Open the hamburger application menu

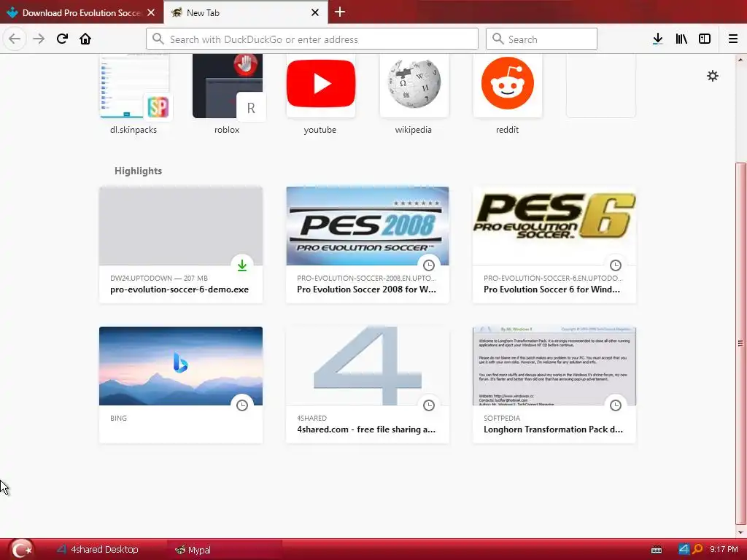click(x=732, y=39)
